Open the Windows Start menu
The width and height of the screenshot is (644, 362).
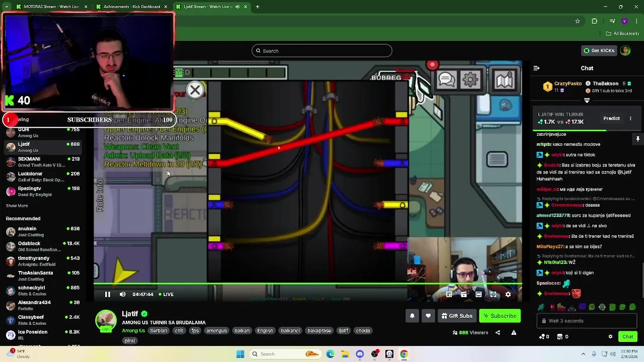pyautogui.click(x=240, y=354)
